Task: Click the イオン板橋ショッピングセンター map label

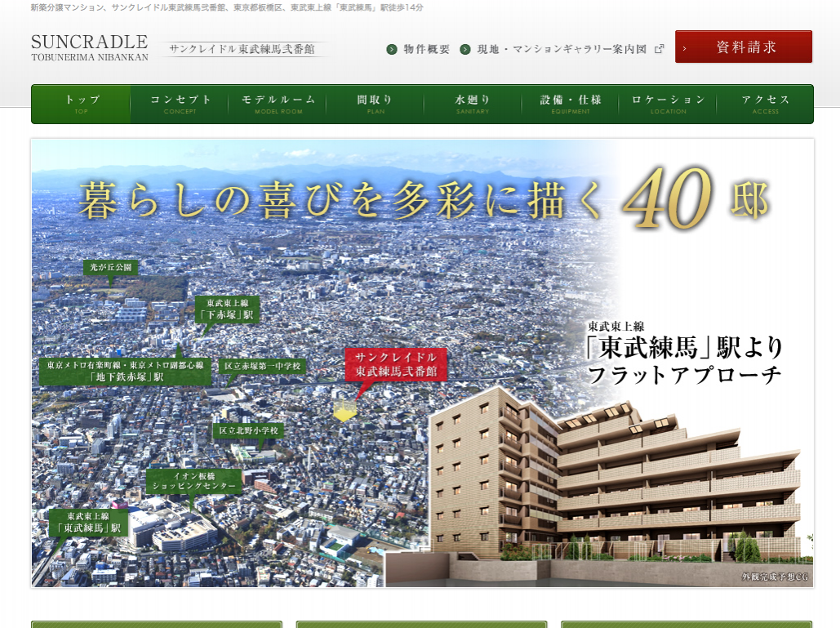Action: tap(194, 481)
